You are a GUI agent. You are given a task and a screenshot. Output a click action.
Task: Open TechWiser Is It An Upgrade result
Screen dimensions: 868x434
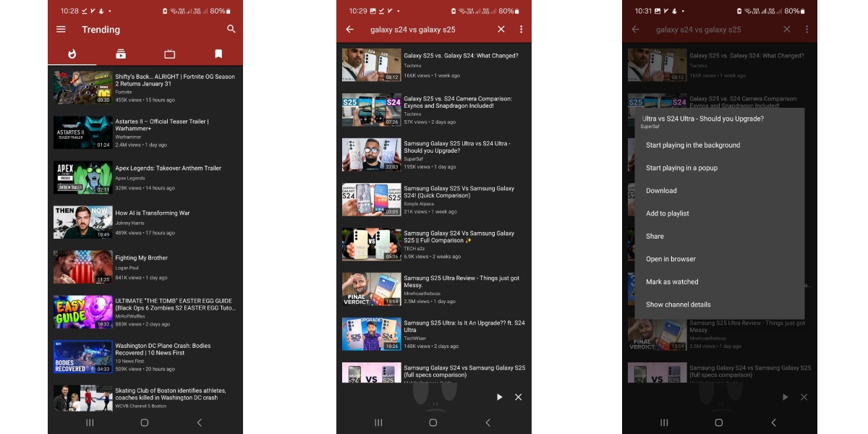(x=434, y=334)
